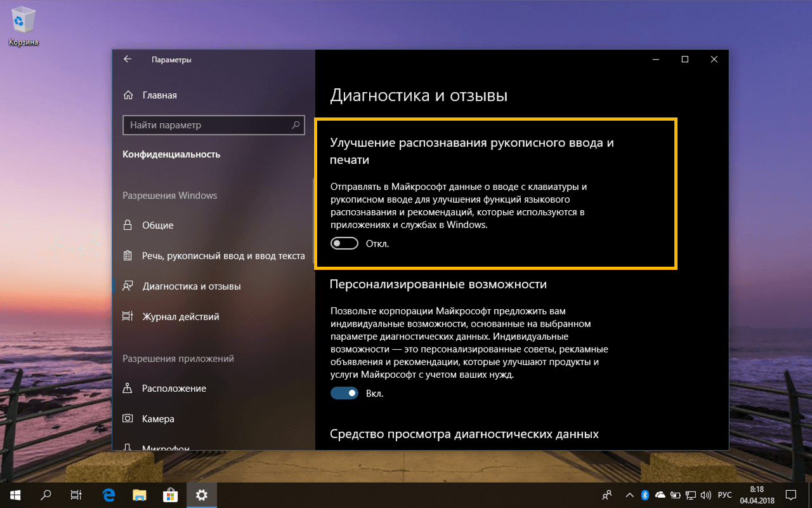Click the OneDrive cloud icon in the tray
The height and width of the screenshot is (508, 812).
pyautogui.click(x=660, y=495)
